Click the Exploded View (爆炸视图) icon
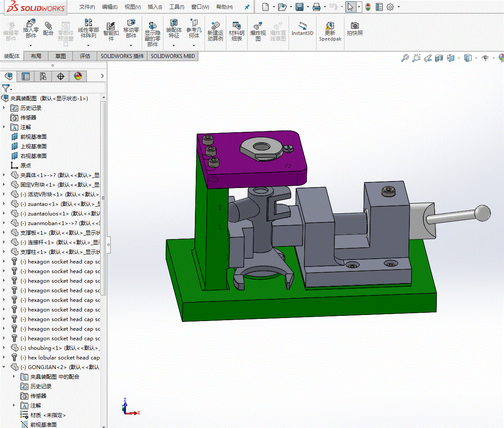The image size is (504, 428). coord(258,28)
